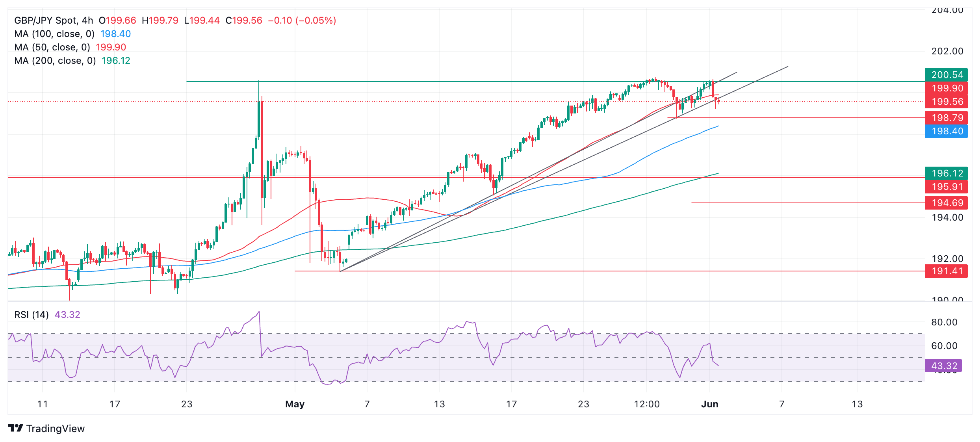The width and height of the screenshot is (980, 442).
Task: Click the 12:00 time axis label
Action: tap(647, 404)
